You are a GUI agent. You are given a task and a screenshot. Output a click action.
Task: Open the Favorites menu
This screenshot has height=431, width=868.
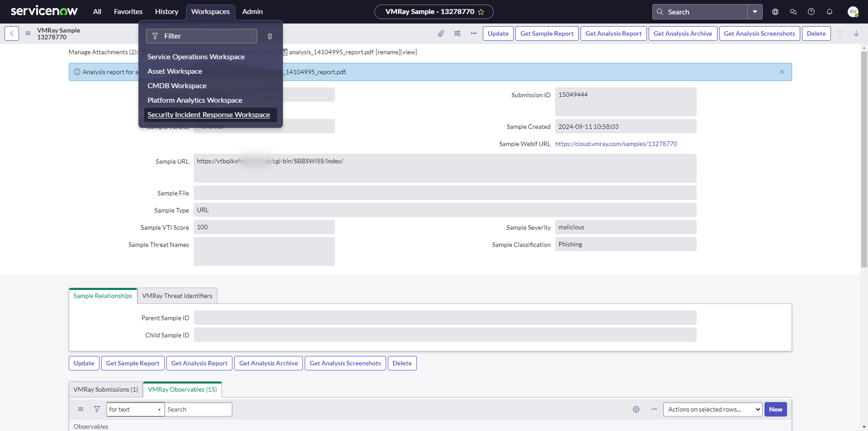coord(128,12)
